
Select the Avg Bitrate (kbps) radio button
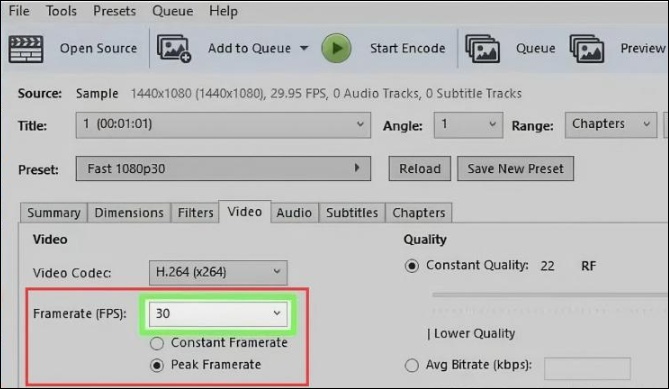pos(412,365)
